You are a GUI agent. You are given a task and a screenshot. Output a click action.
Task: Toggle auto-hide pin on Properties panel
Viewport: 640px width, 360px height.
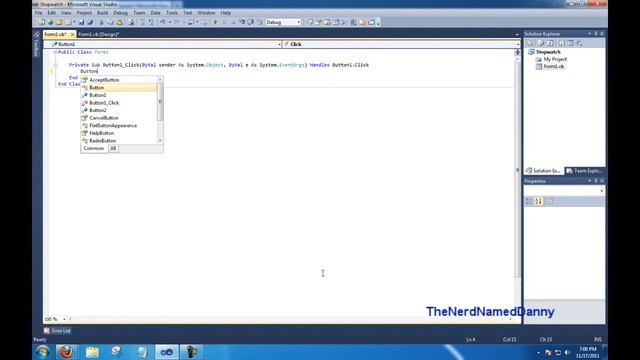point(596,181)
